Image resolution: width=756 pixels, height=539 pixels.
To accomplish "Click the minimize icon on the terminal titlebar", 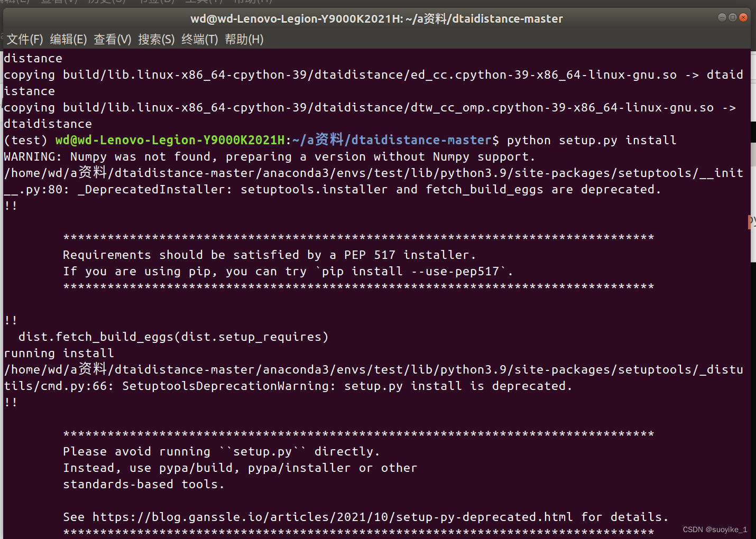I will point(722,17).
